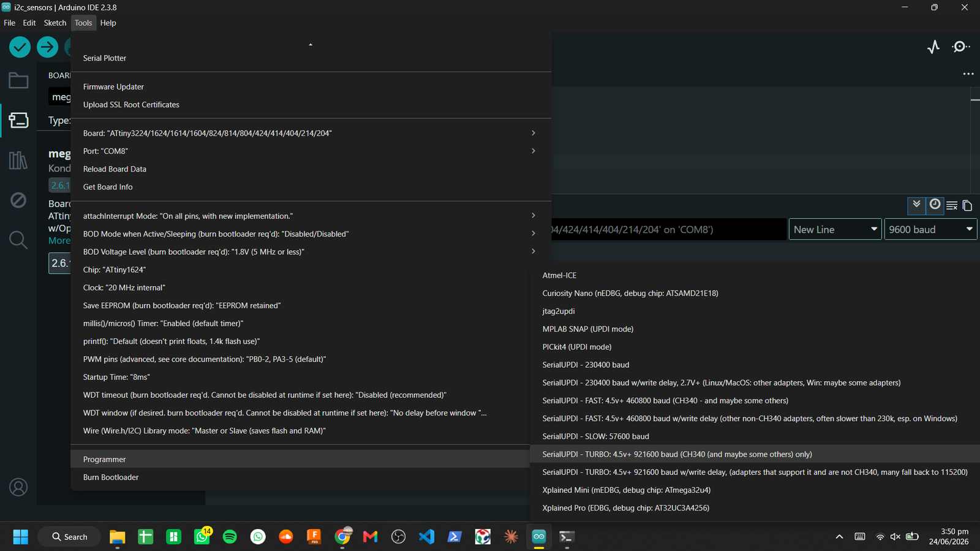
Task: Choose Xplained Pro EDBG programmer
Action: (x=755, y=508)
